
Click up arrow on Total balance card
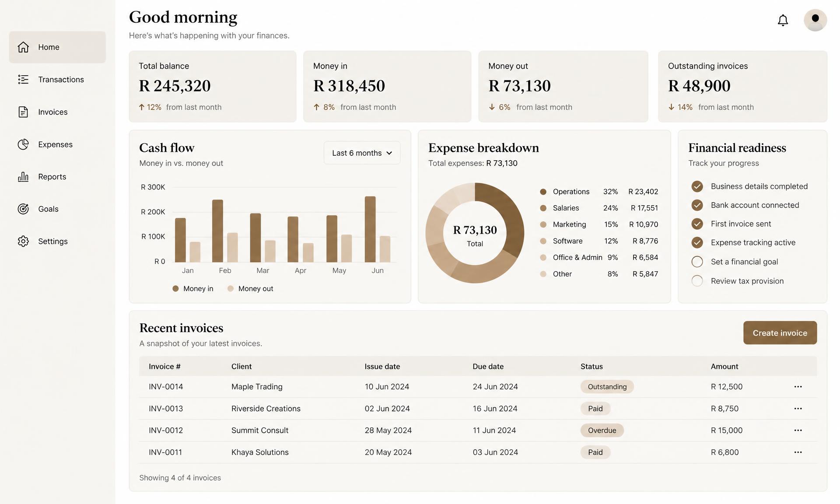tap(141, 107)
